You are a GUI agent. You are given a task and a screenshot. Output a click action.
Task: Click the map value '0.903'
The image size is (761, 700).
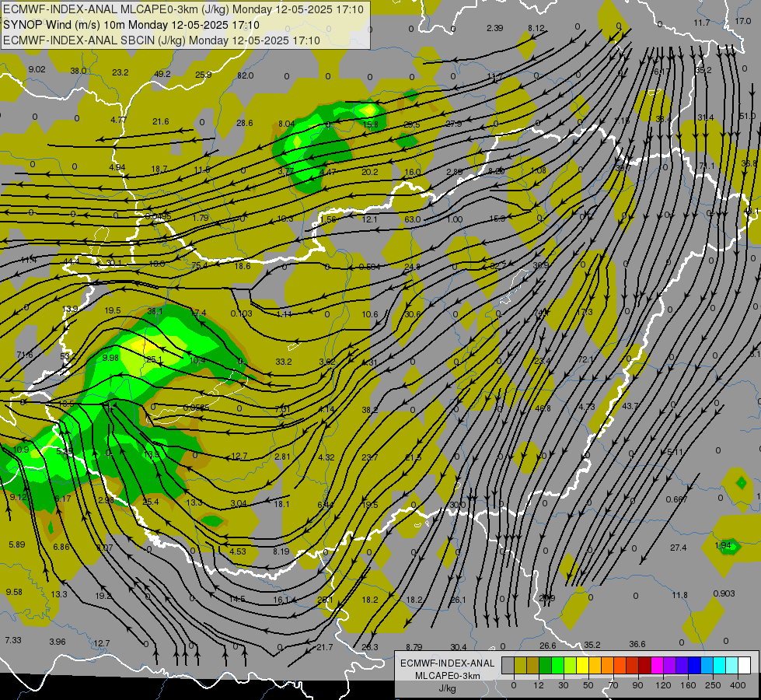coord(724,593)
